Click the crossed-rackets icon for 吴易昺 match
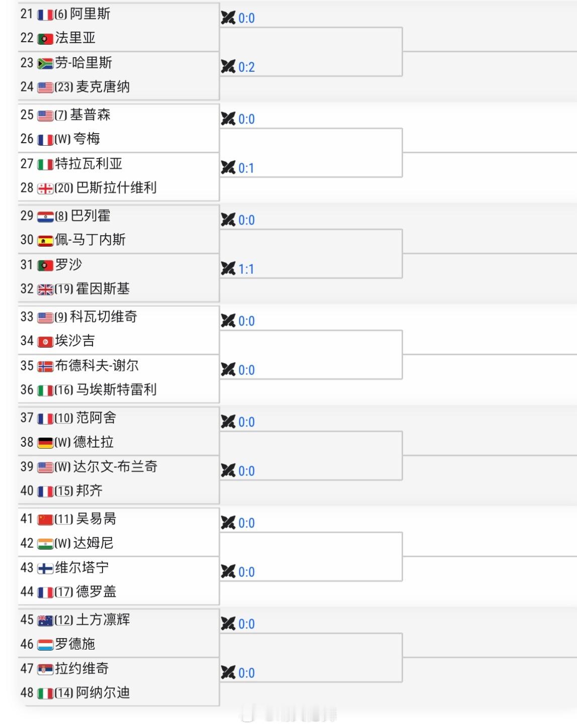Screen dimensions: 577x728 click(227, 522)
